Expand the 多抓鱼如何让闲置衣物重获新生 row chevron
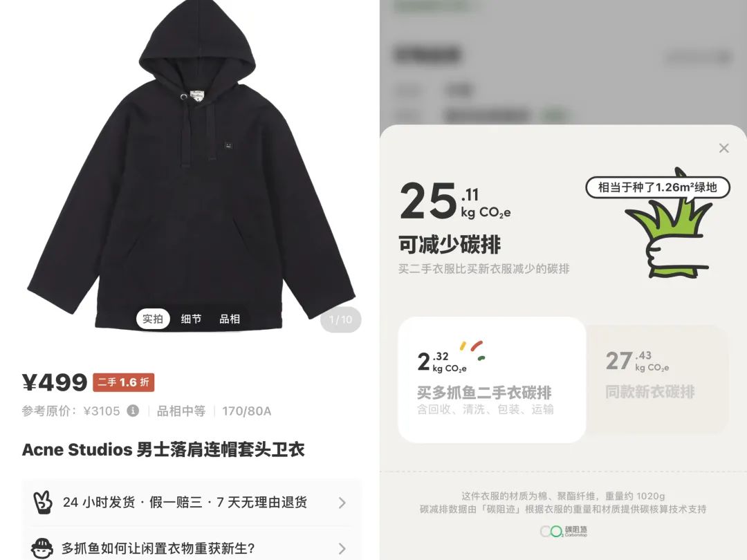 (x=342, y=548)
